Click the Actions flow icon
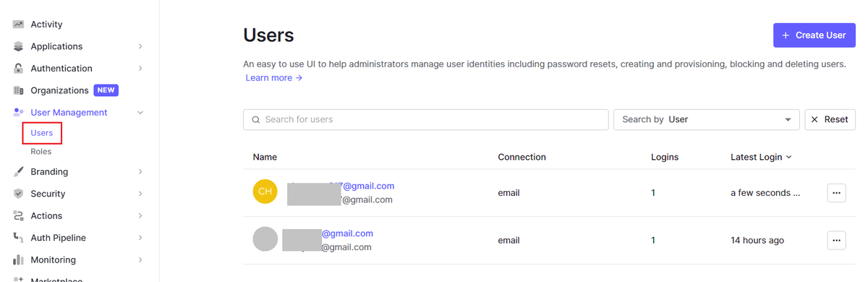This screenshot has width=868, height=282. (x=19, y=215)
